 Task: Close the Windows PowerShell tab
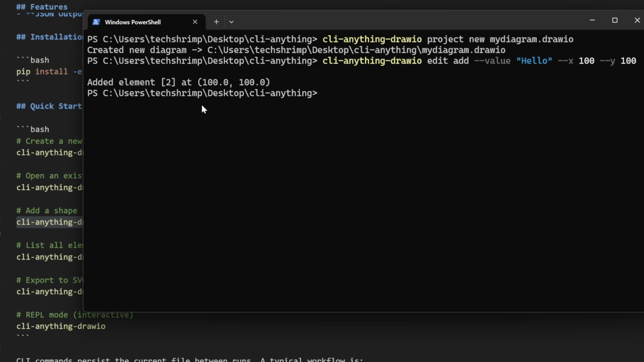point(195,22)
